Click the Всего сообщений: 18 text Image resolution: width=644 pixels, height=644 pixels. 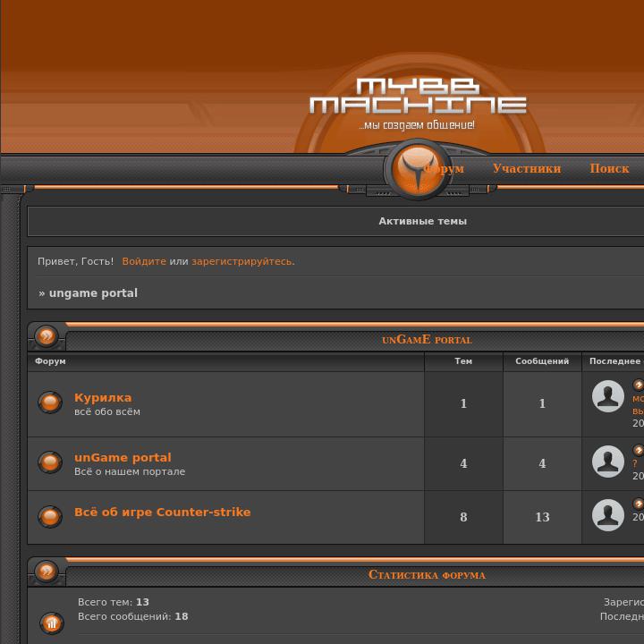point(132,616)
